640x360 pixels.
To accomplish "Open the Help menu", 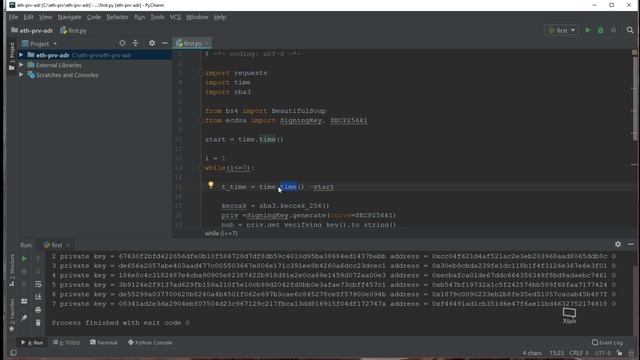I will 220,17.
